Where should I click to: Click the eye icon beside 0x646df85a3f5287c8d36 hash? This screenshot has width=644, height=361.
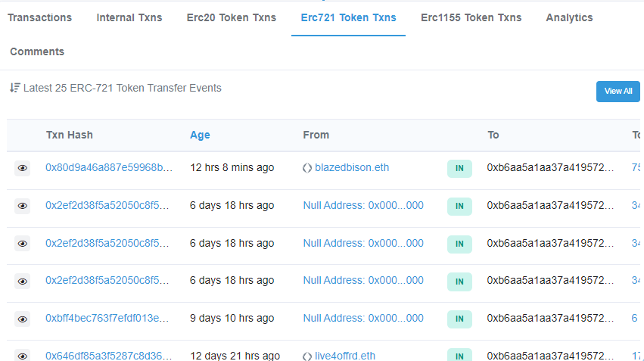[22, 356]
